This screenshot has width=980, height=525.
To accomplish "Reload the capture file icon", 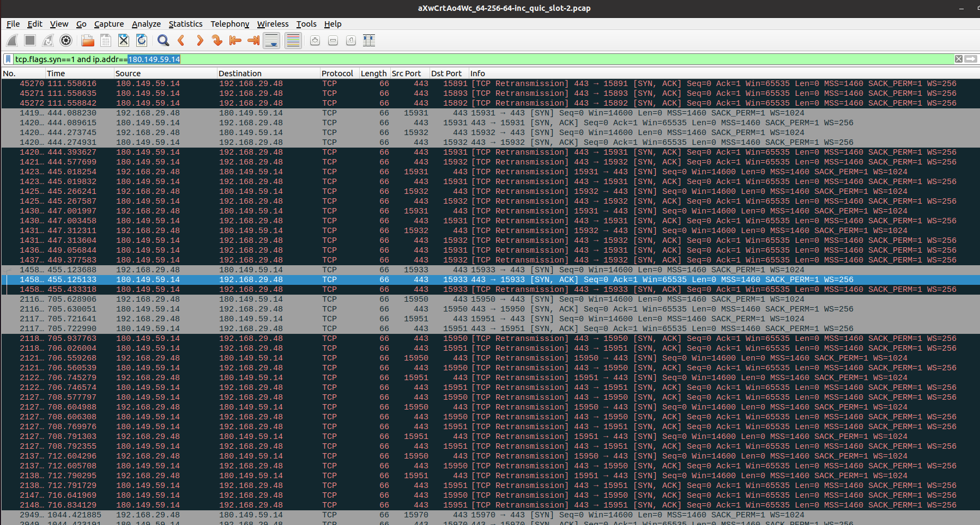I will click(x=142, y=40).
